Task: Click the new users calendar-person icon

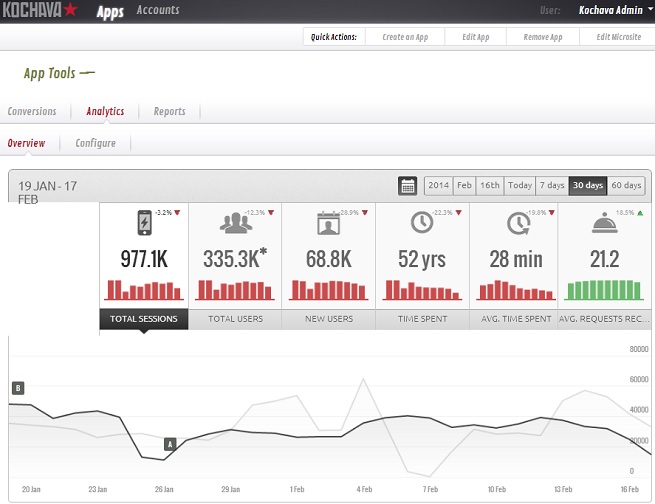Action: pyautogui.click(x=328, y=223)
